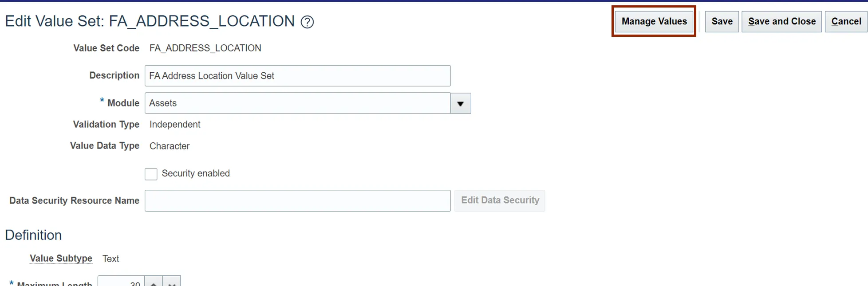Click inside the Module field showing Assets

298,103
